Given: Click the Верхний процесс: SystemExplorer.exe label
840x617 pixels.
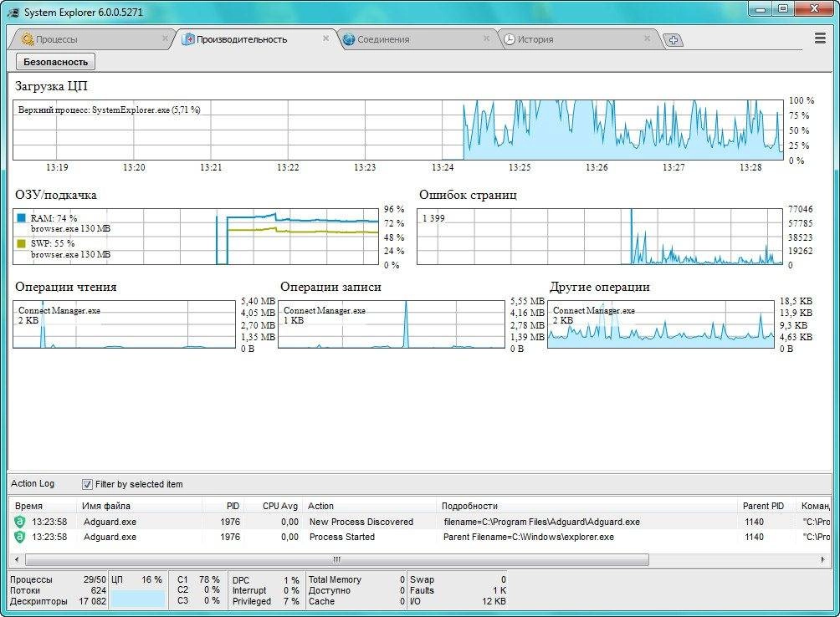Looking at the screenshot, I should (x=110, y=110).
